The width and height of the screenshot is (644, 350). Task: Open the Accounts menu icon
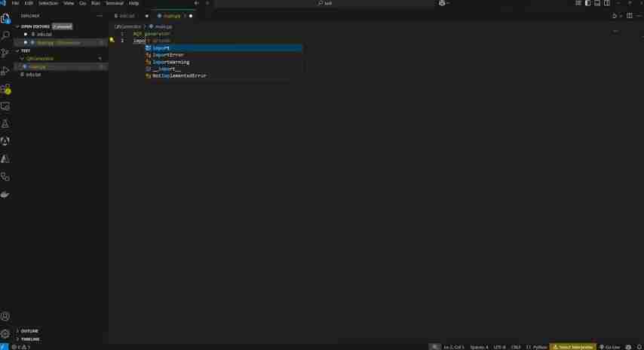pos(5,316)
